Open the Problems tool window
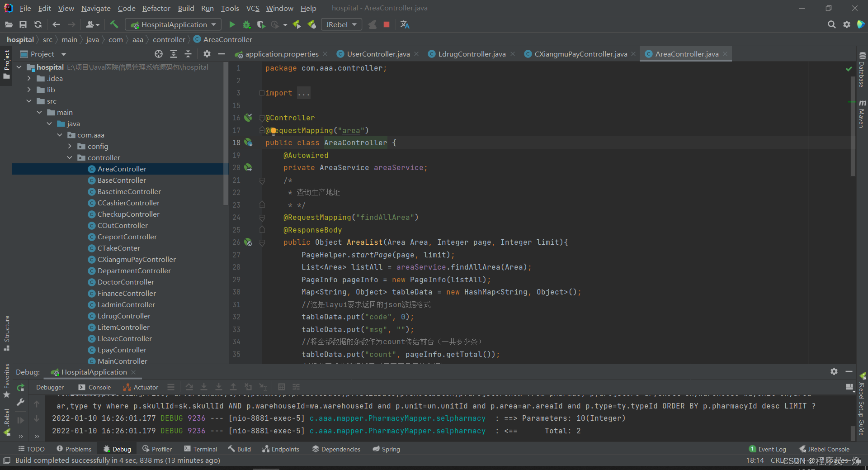The width and height of the screenshot is (868, 470). (74, 449)
